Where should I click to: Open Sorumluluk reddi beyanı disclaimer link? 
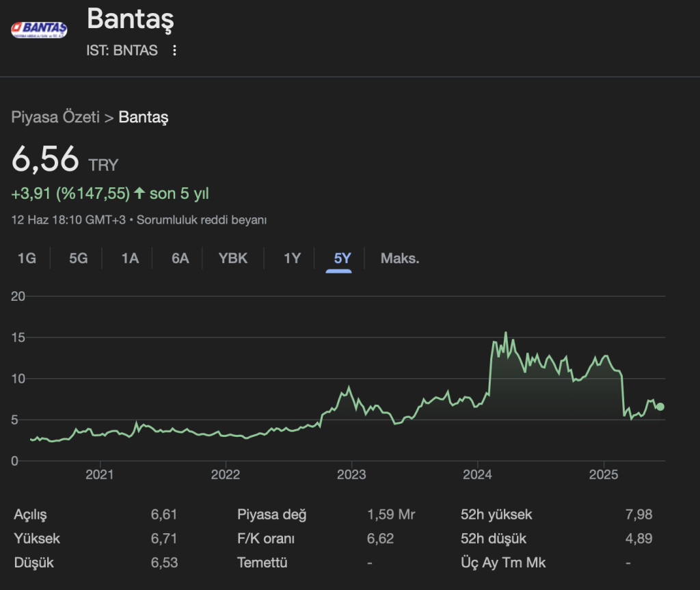coord(204,220)
